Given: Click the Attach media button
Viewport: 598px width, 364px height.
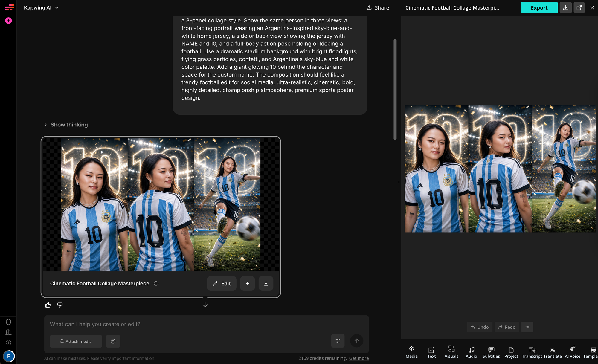Looking at the screenshot, I should point(76,341).
